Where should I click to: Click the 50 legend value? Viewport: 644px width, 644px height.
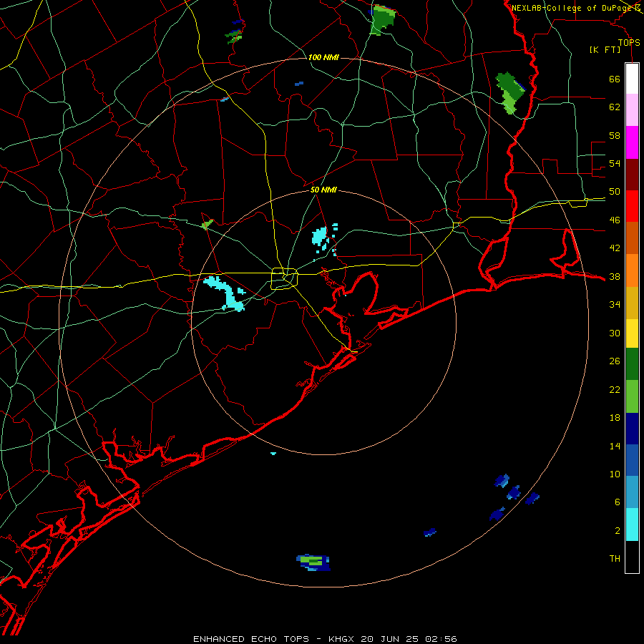[615, 192]
